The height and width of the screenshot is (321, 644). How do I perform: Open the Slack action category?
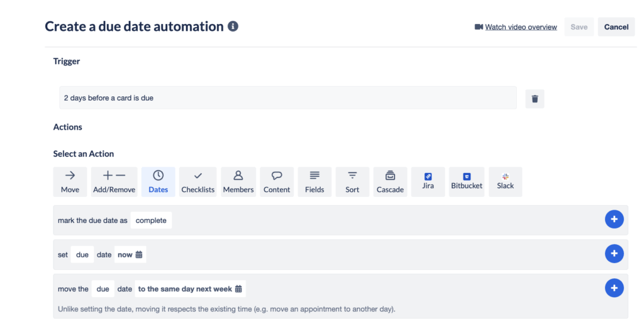(506, 182)
